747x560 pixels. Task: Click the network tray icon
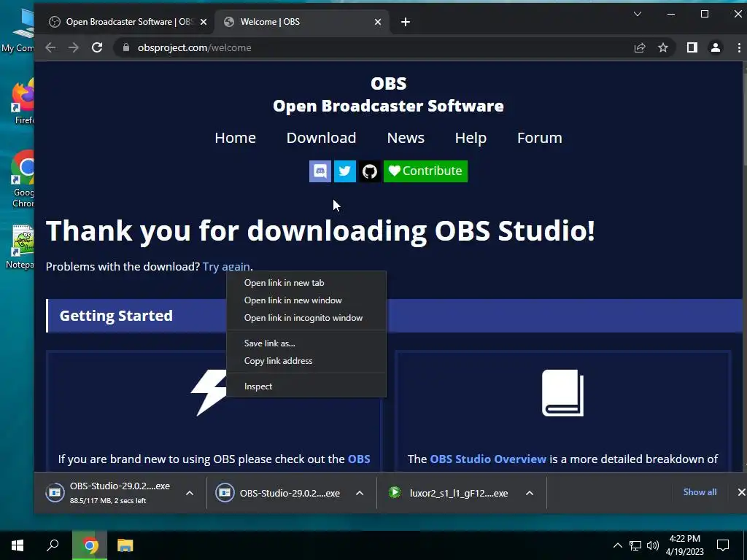(635, 545)
